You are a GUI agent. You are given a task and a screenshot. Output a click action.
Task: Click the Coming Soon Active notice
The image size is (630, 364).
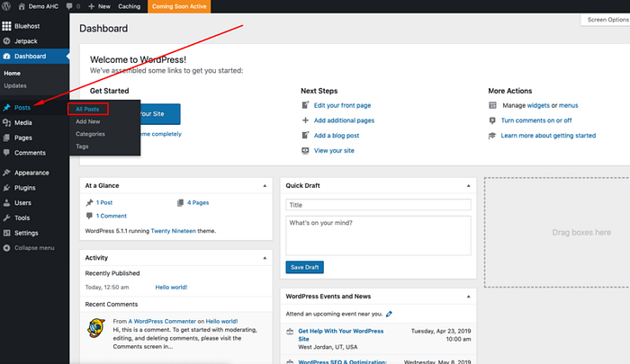coord(179,6)
